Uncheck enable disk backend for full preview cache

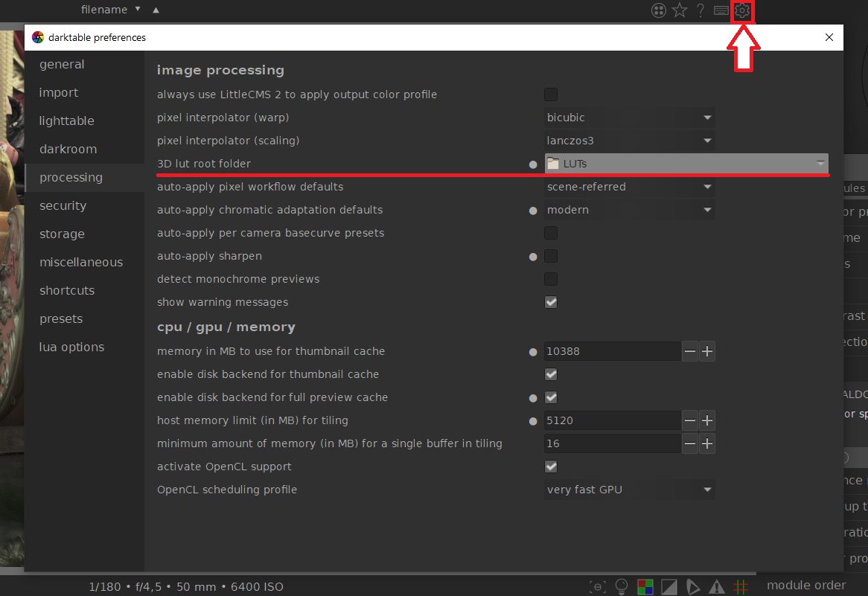point(551,397)
